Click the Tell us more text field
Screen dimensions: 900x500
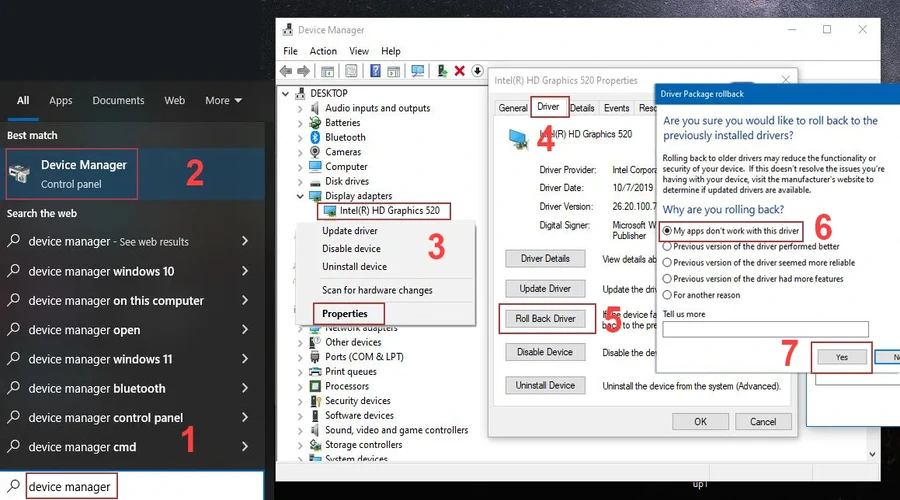point(765,329)
